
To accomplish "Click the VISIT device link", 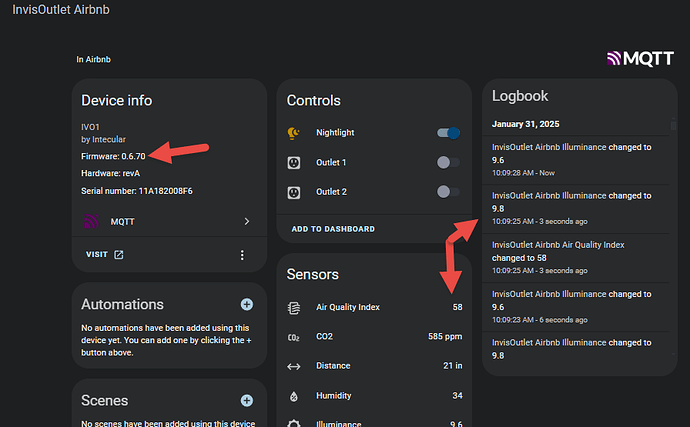I will pos(96,254).
